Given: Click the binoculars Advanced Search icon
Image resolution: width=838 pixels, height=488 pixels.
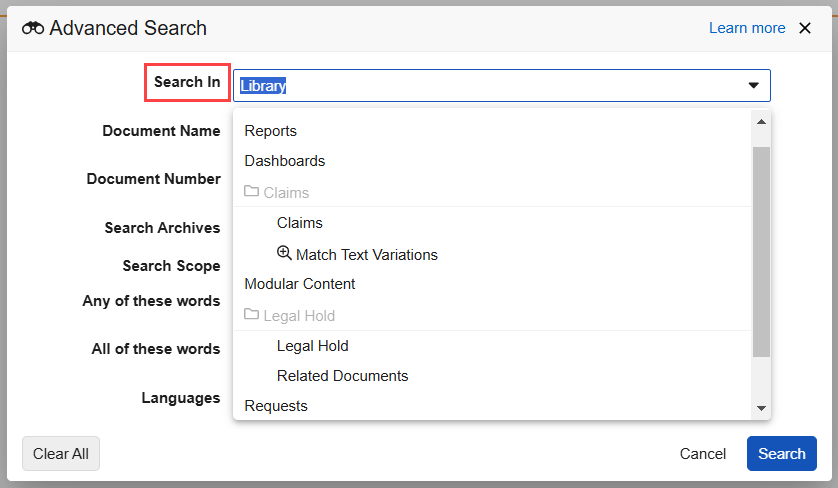Looking at the screenshot, I should pyautogui.click(x=33, y=28).
